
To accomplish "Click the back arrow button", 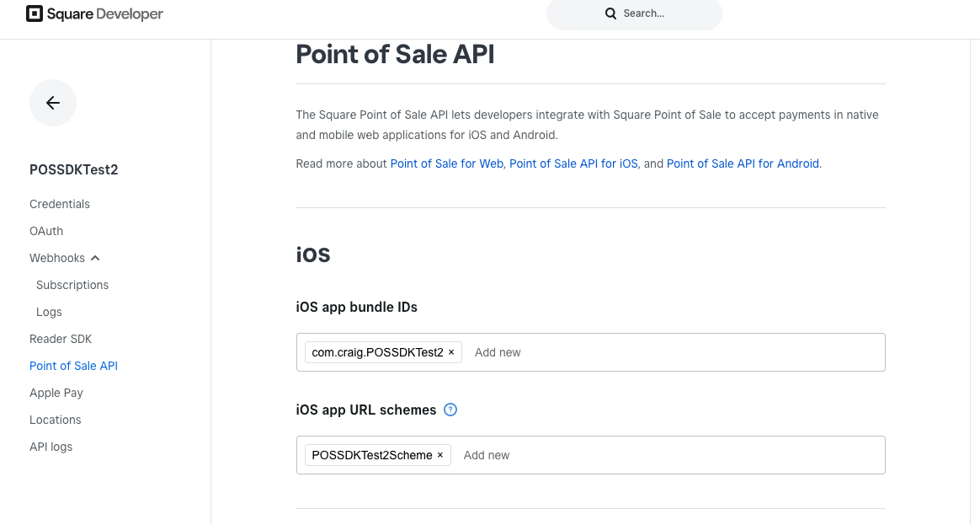I will pyautogui.click(x=53, y=103).
